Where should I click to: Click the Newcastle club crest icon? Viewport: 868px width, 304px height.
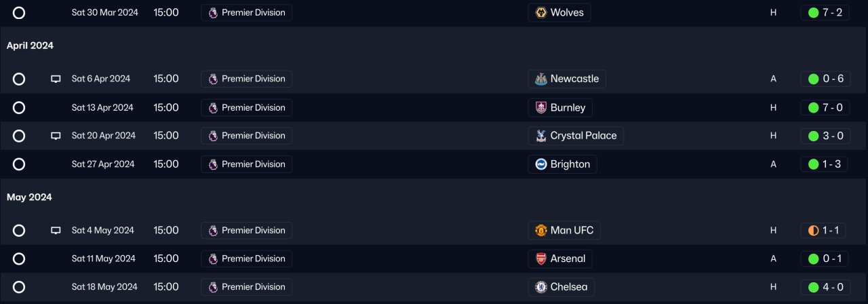click(x=540, y=79)
